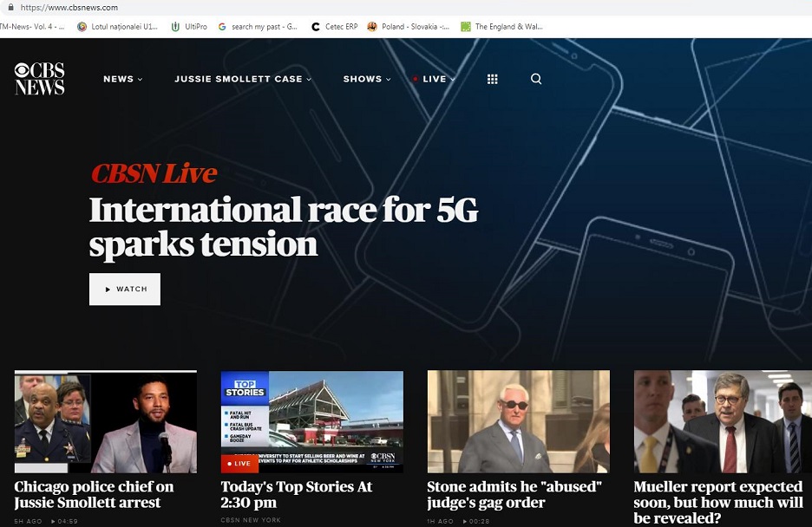
Task: Open the Google 'search my past' bookmark
Action: [258, 26]
